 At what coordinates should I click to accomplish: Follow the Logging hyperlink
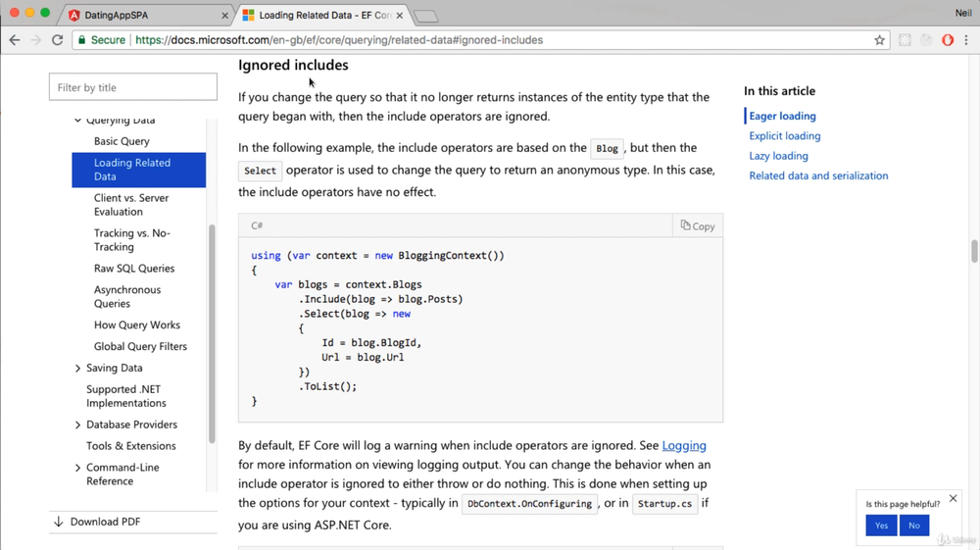[684, 446]
